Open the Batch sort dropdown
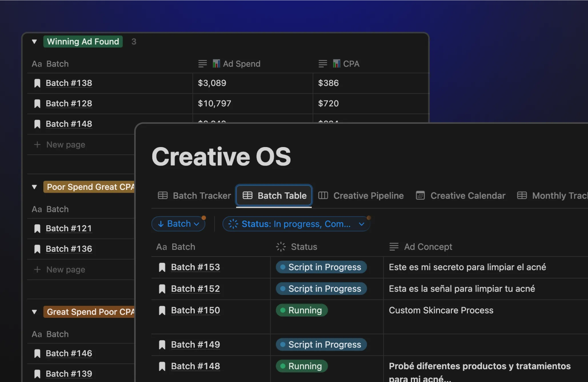The height and width of the screenshot is (382, 588). click(178, 224)
